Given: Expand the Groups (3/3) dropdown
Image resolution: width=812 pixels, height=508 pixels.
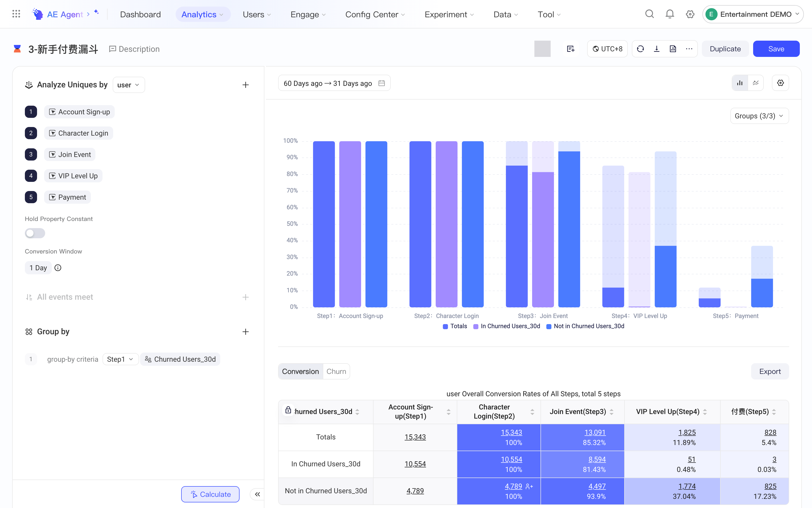Looking at the screenshot, I should tap(759, 116).
